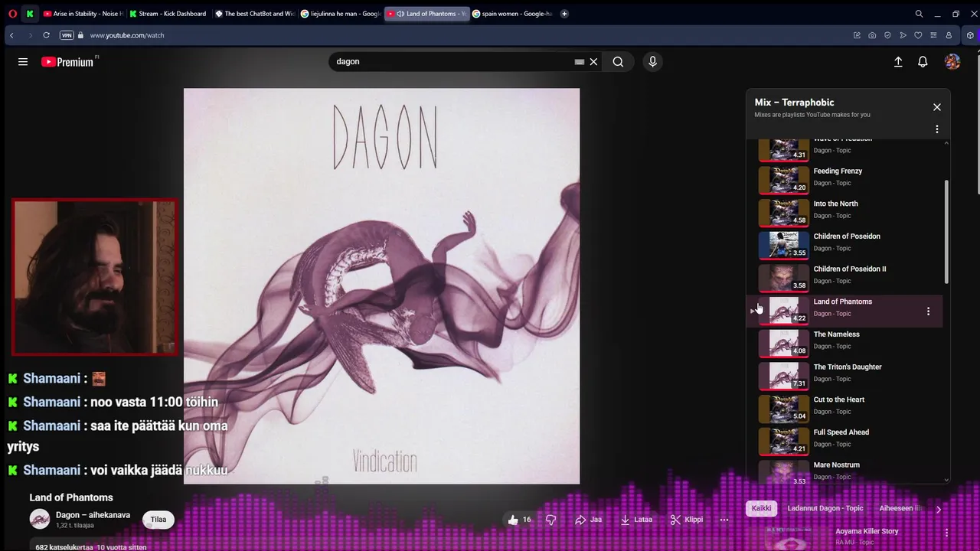
Task: Play Into the North from the mix
Action: (846, 213)
